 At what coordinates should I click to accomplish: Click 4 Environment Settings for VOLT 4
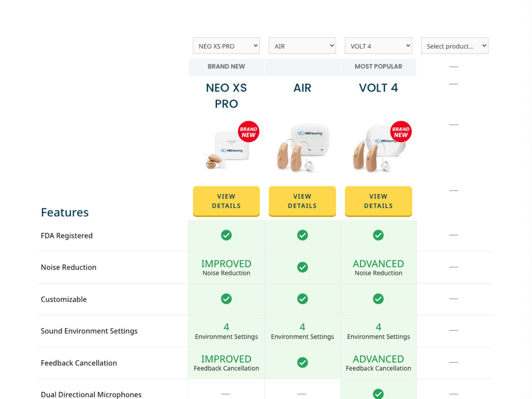(x=378, y=331)
